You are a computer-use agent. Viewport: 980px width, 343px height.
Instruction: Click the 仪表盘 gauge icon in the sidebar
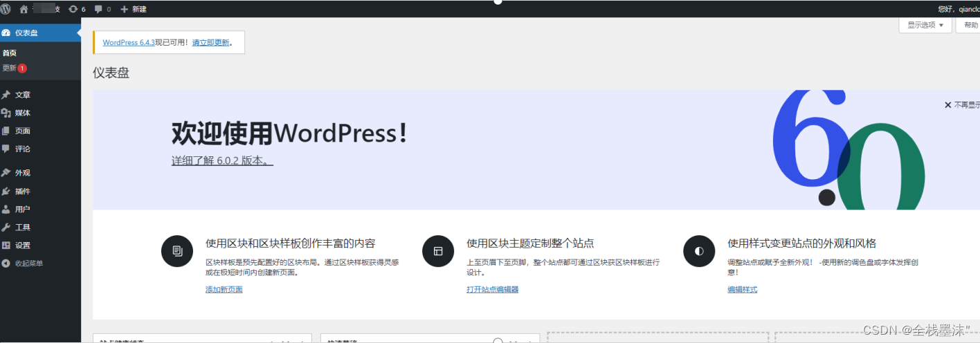6,33
